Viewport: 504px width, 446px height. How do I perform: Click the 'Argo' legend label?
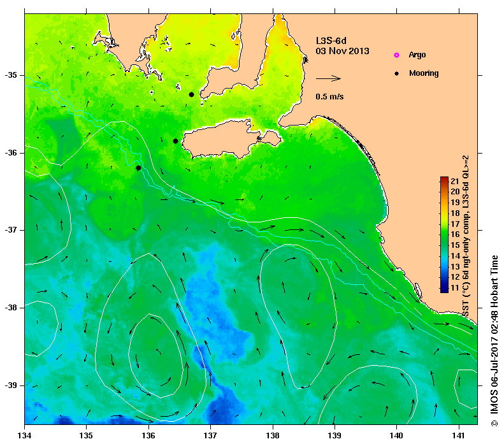pyautogui.click(x=417, y=55)
